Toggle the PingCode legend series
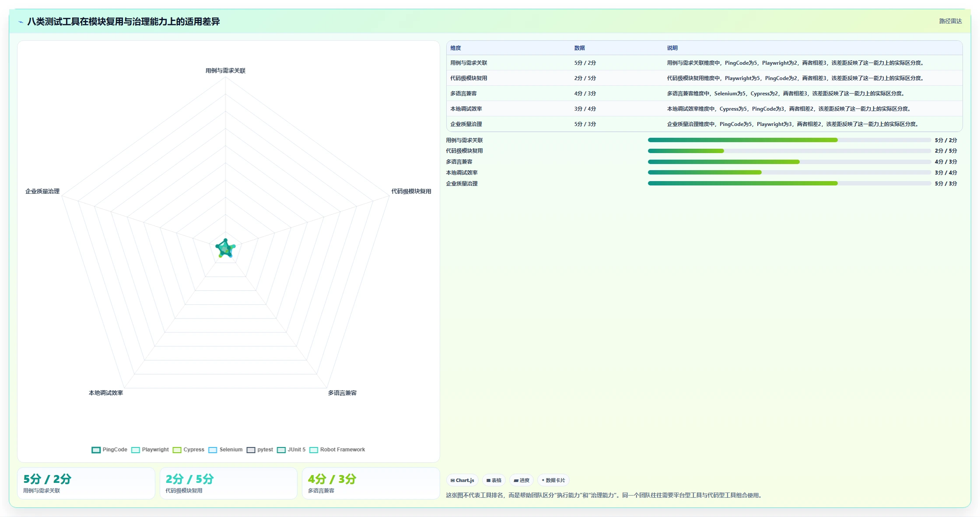This screenshot has width=980, height=517. click(109, 450)
